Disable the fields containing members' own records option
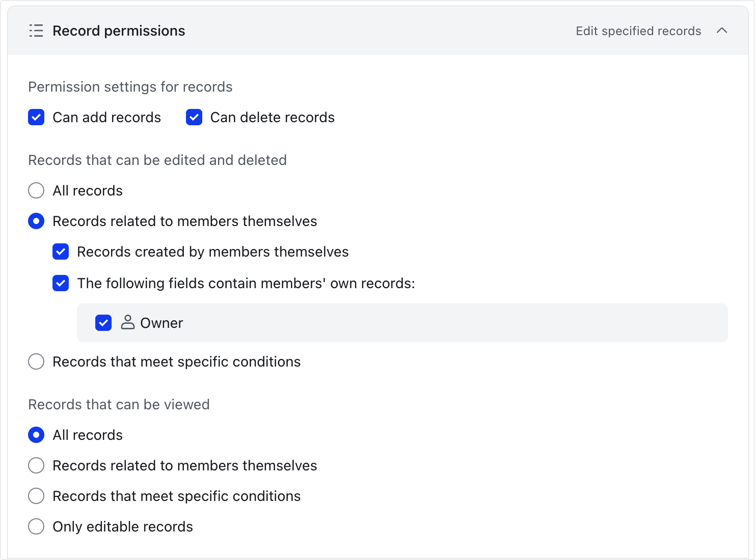 click(61, 283)
